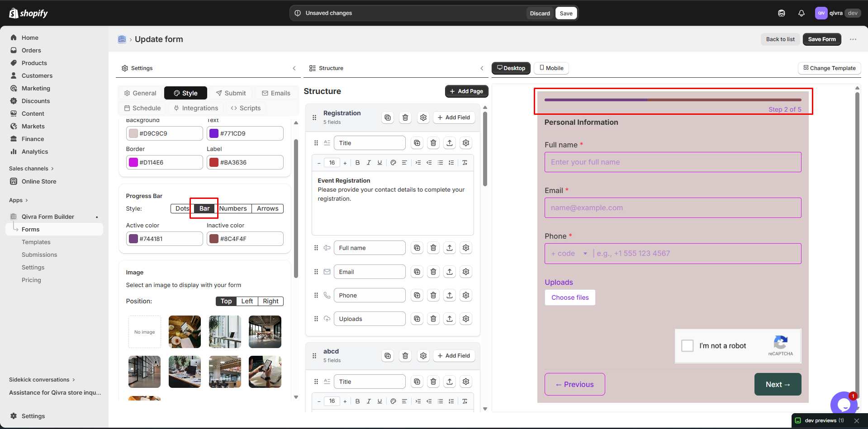
Task: Select the No image thumbnail
Action: coord(145,332)
